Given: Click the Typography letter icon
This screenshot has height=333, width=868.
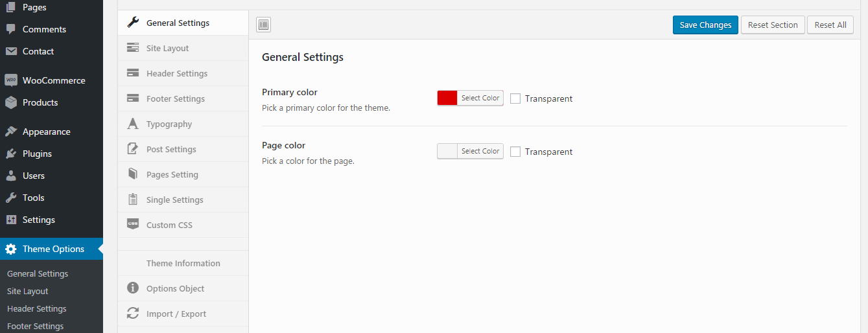Looking at the screenshot, I should (x=133, y=124).
